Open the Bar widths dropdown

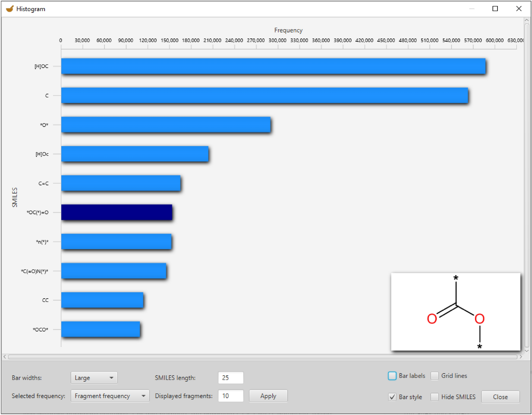click(94, 378)
